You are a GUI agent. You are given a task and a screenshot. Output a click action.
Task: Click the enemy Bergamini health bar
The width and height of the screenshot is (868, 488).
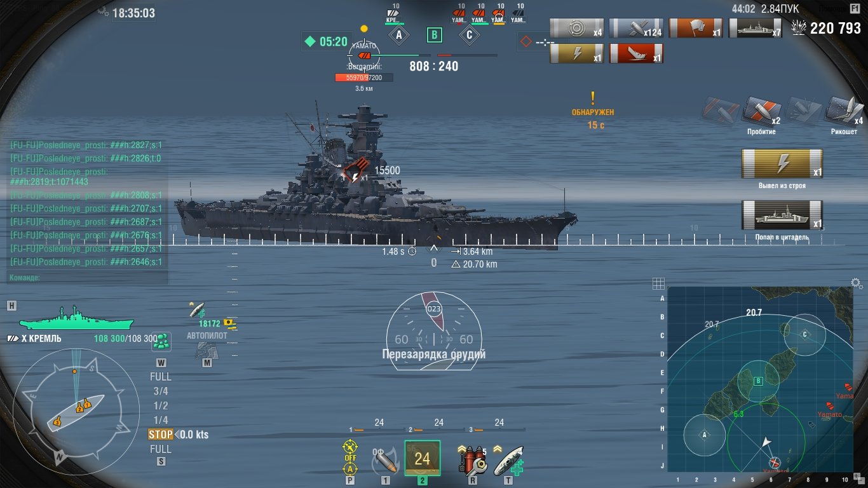point(364,78)
